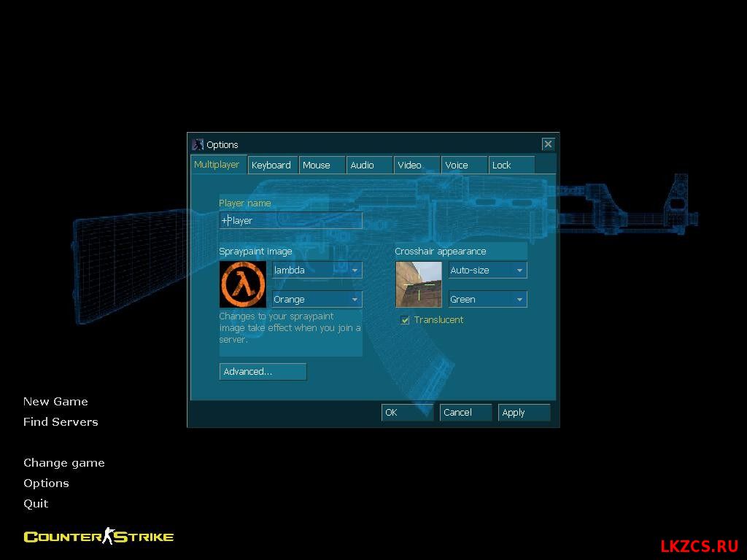The image size is (747, 560).
Task: Switch to the Keyboard tab
Action: pos(273,166)
